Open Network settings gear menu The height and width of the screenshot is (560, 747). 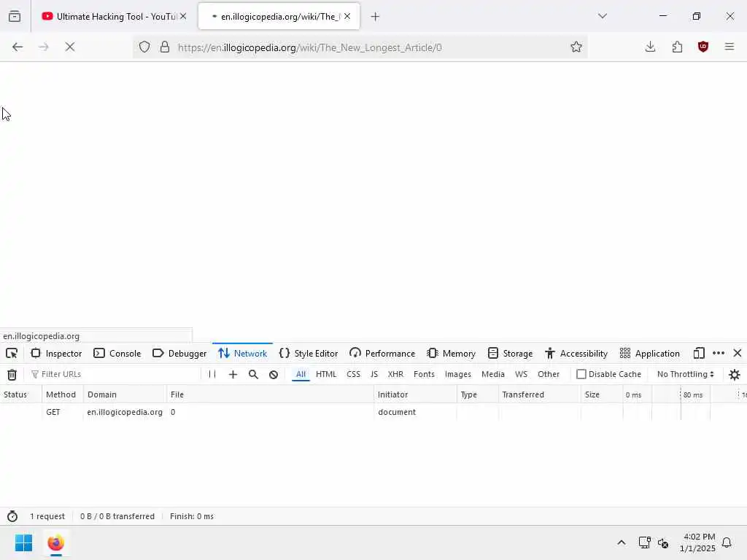pyautogui.click(x=735, y=375)
